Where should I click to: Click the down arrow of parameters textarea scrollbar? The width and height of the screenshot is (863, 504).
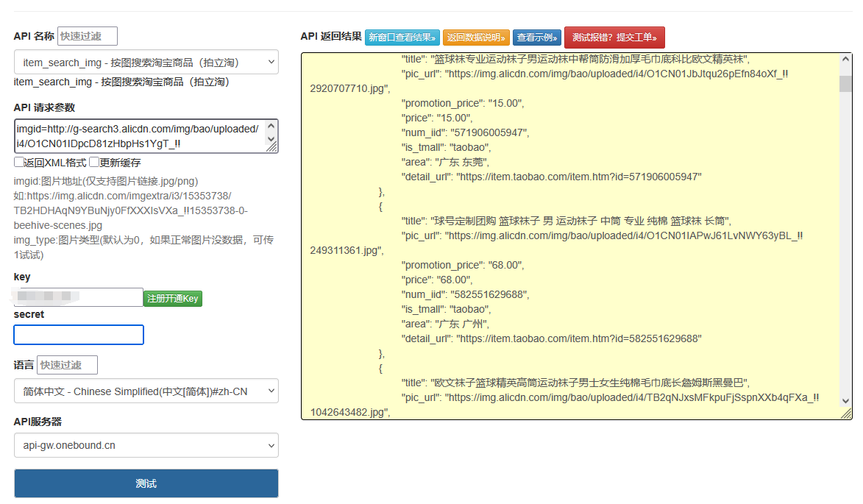coord(271,140)
